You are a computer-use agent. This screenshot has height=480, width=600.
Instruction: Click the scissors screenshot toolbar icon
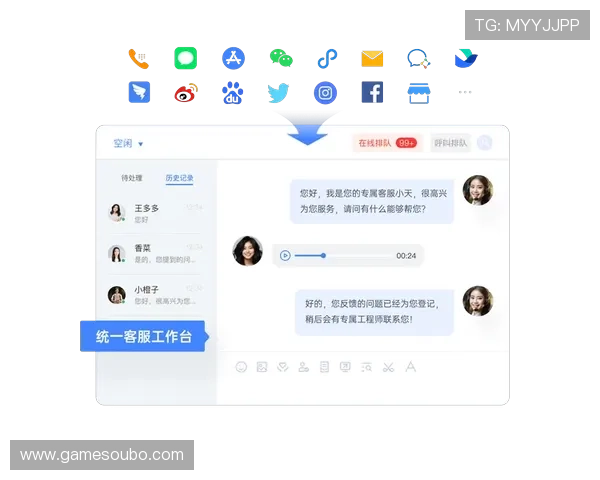click(x=388, y=367)
